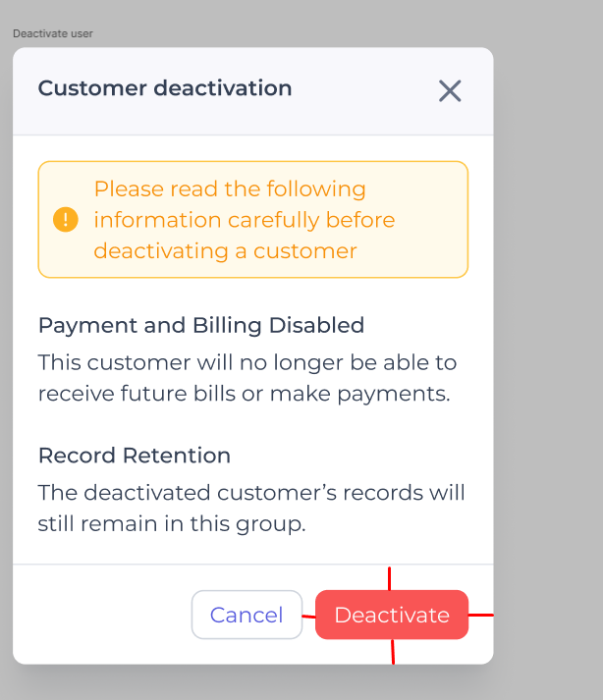The image size is (603, 700).
Task: Click the Payment and Billing Disabled heading
Action: pyautogui.click(x=201, y=325)
